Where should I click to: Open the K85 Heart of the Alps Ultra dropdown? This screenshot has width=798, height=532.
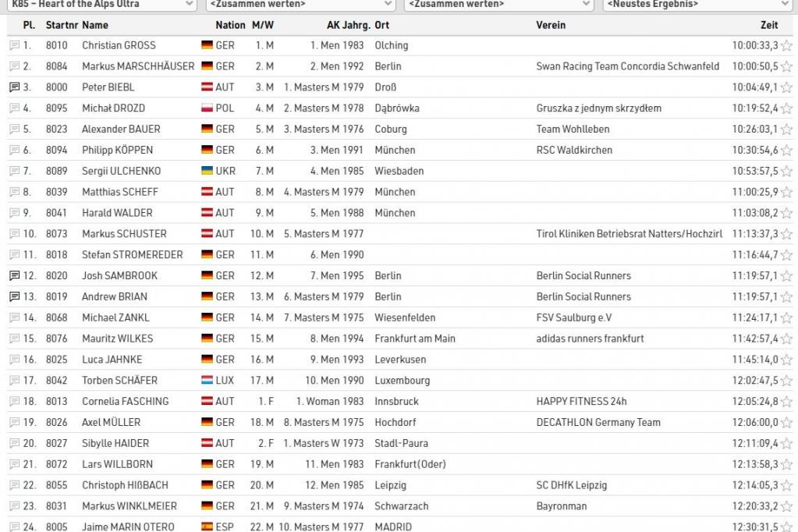click(x=101, y=5)
